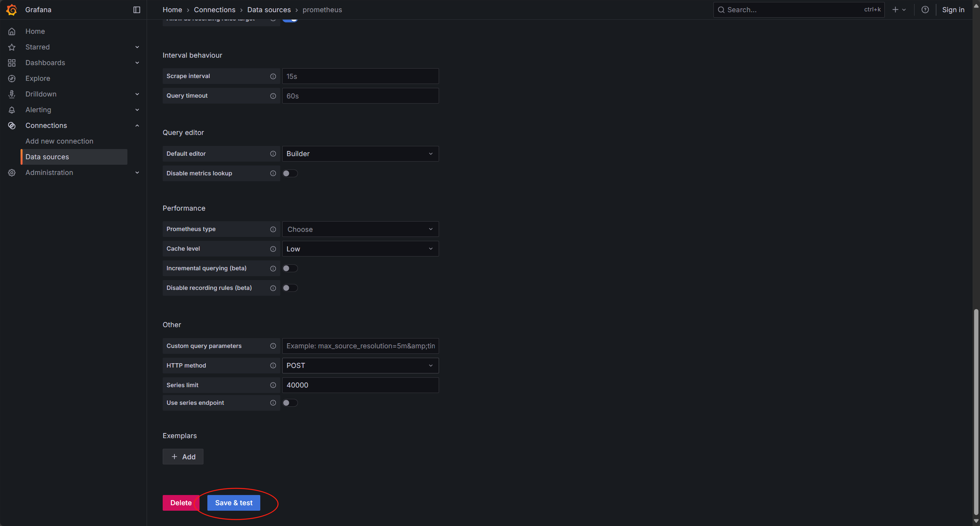
Task: Focus the Query timeout input field
Action: click(360, 96)
